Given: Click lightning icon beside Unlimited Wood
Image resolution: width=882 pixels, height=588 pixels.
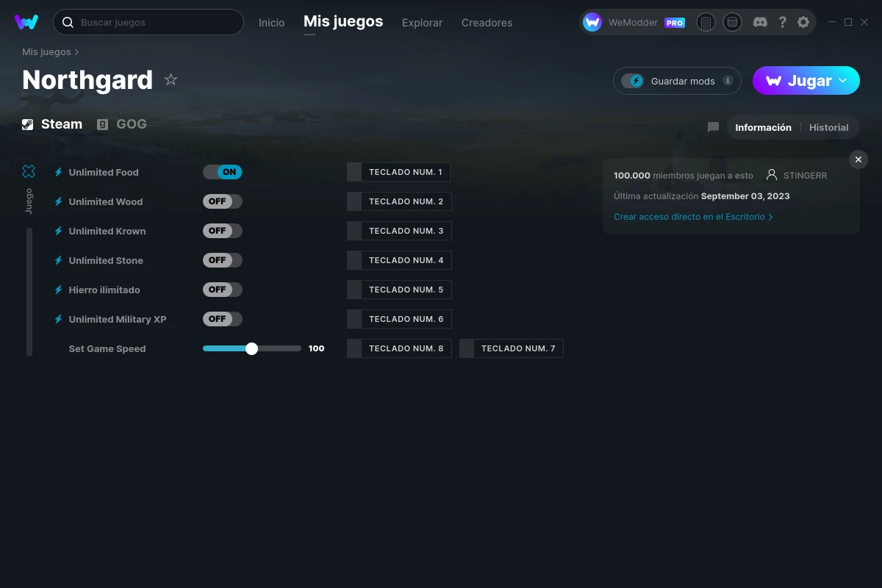Looking at the screenshot, I should [x=59, y=201].
